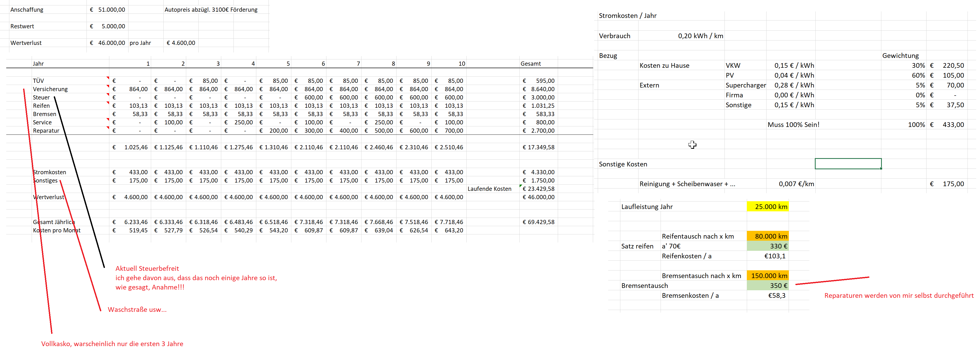
Task: Click the orange Reifentausch cell 80.000 km
Action: coord(768,236)
